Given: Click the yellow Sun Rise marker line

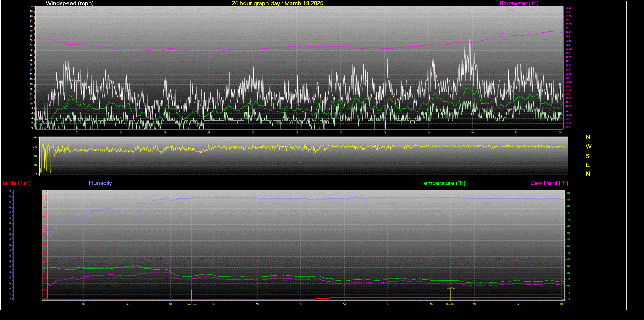Looking at the screenshot, I should (x=192, y=295).
